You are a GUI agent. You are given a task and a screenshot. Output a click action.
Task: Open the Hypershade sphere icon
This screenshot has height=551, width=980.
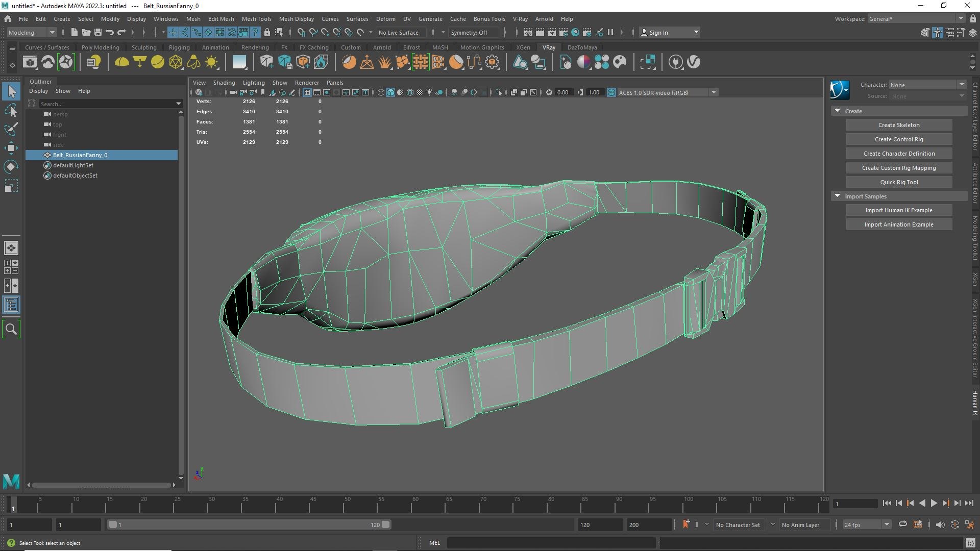pos(575,32)
